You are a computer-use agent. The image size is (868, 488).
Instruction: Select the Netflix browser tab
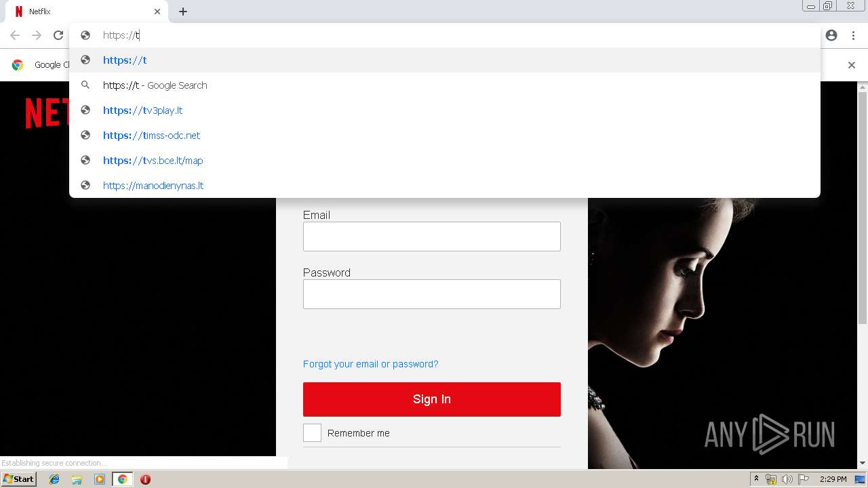(x=87, y=12)
